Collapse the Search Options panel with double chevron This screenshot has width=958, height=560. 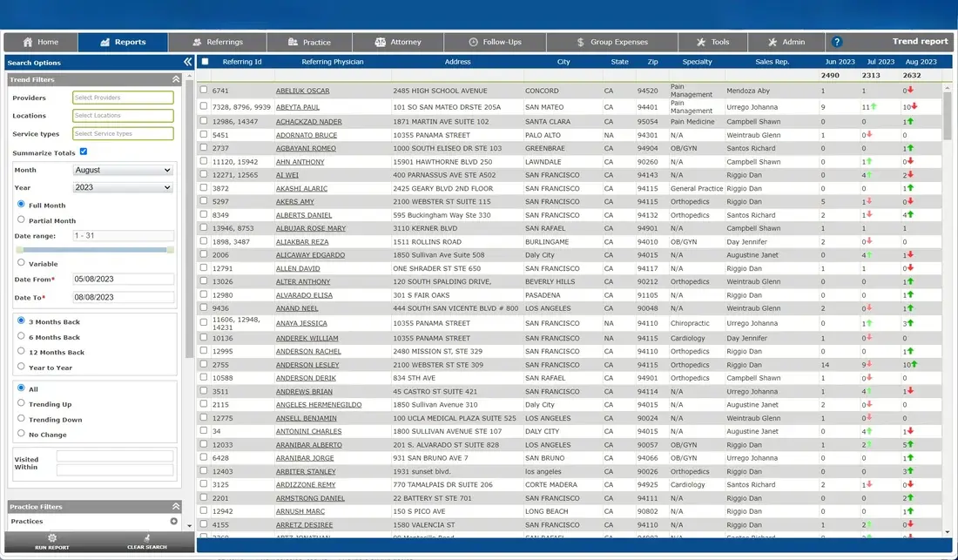tap(187, 62)
